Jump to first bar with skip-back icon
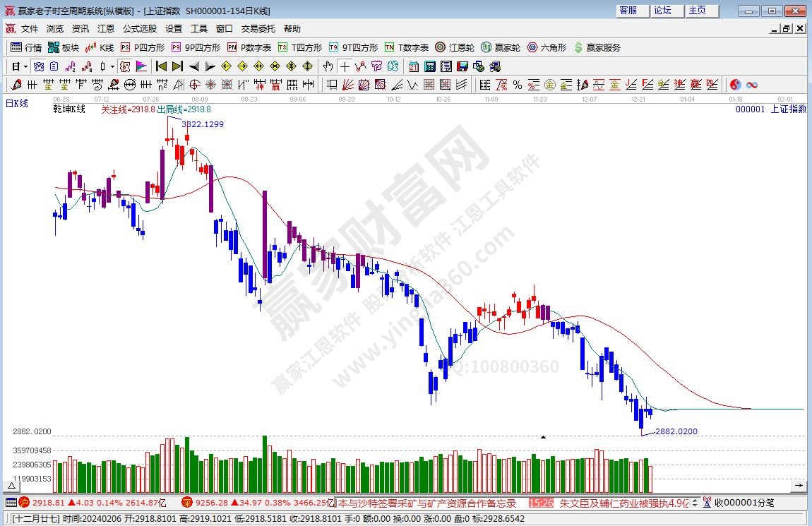 click(x=161, y=66)
